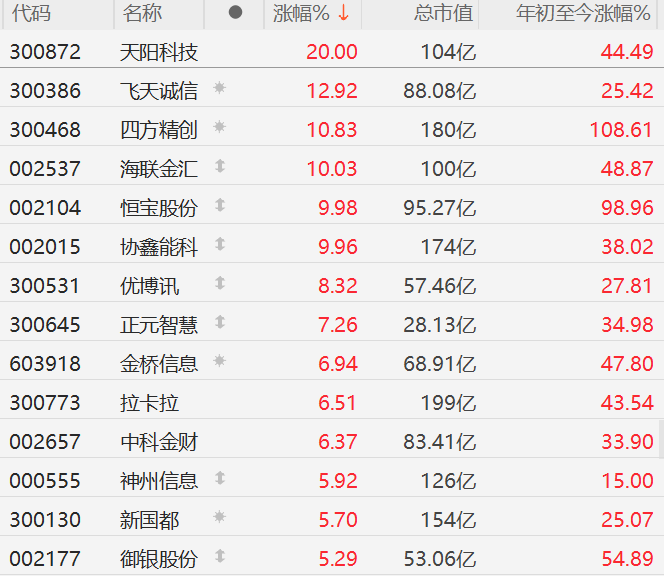Image resolution: width=664 pixels, height=576 pixels.
Task: Click the star marker beside 新国都
Action: [x=219, y=517]
